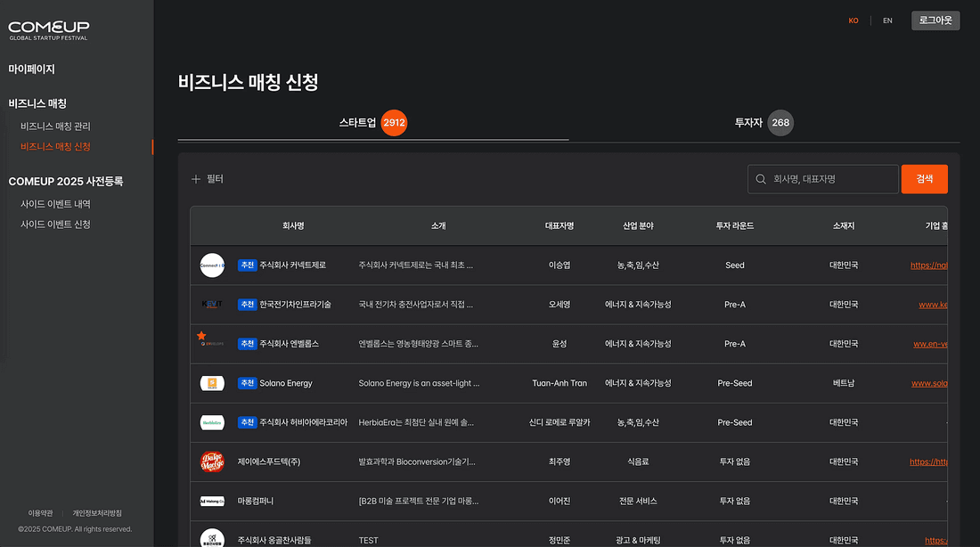Click representative name 신디 로메로 루알카
The height and width of the screenshot is (547, 980).
pyautogui.click(x=559, y=422)
